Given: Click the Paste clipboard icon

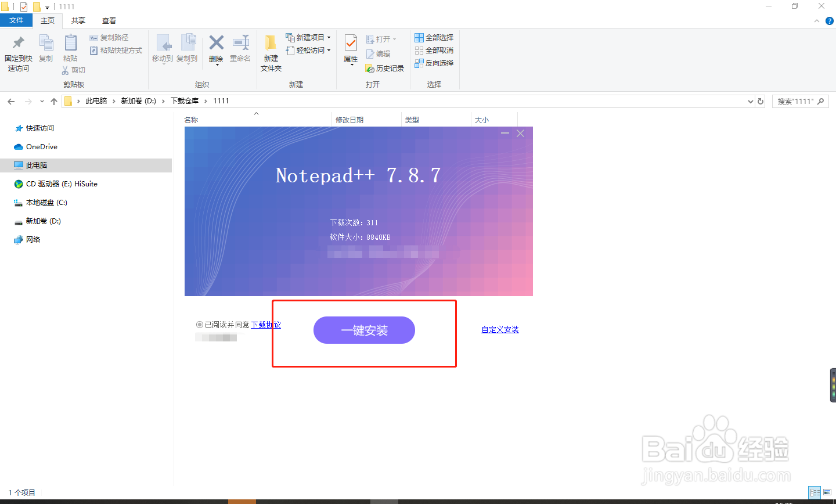Looking at the screenshot, I should [x=70, y=43].
